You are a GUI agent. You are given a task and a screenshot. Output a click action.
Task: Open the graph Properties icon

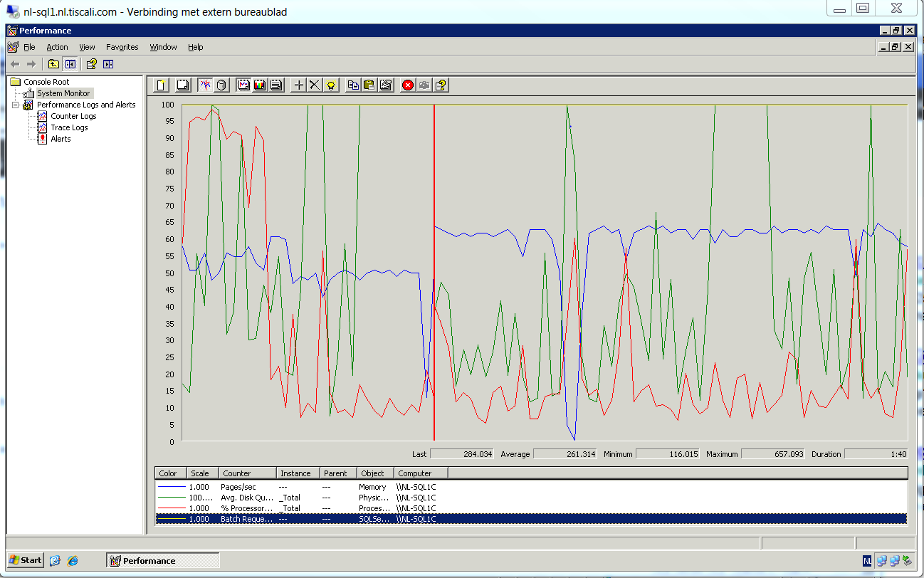tap(386, 85)
